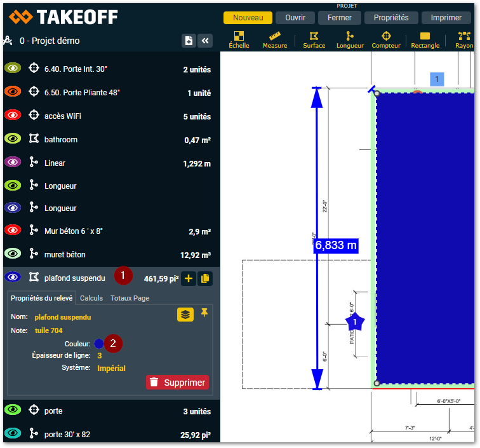Collapse the left panel with double chevron

204,41
